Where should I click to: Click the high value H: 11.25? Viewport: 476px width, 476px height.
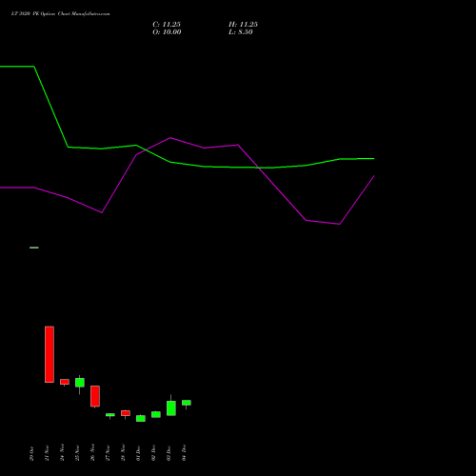coord(243,25)
